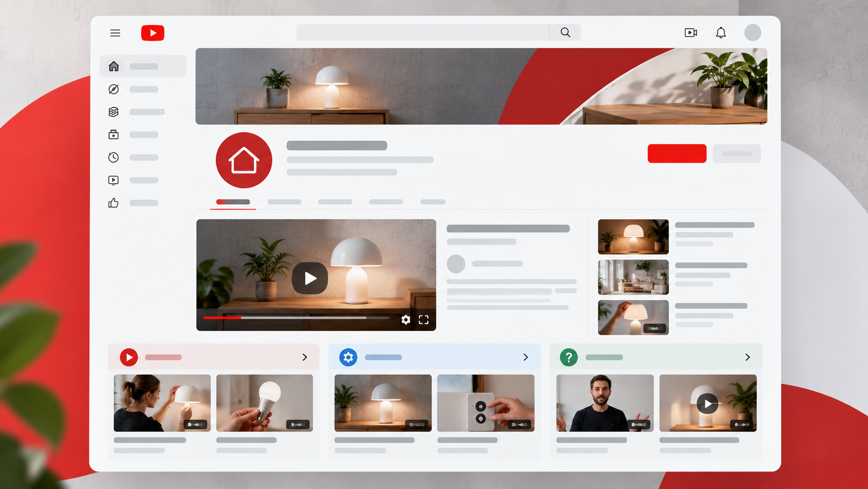Open the stacked layers sidebar icon
This screenshot has width=868, height=489.
click(114, 112)
